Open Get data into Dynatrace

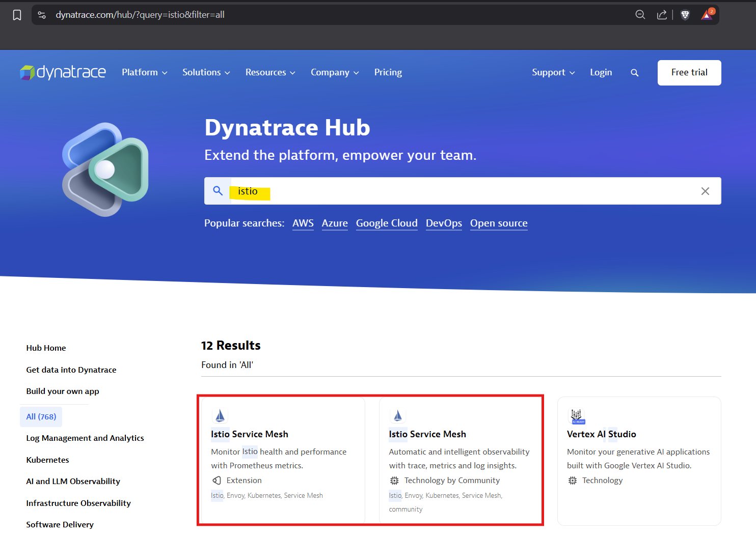click(71, 370)
